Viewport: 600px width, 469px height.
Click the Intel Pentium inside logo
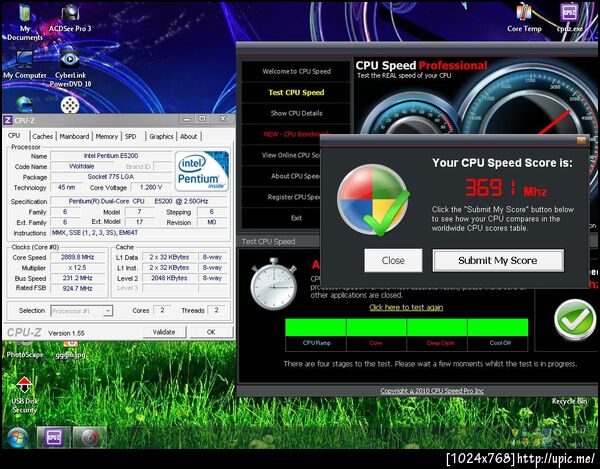coord(202,171)
